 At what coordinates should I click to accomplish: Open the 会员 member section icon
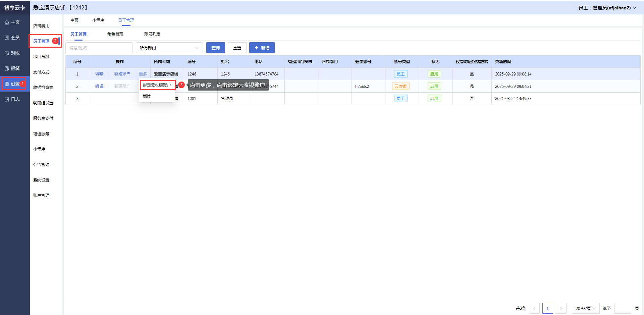[x=7, y=38]
